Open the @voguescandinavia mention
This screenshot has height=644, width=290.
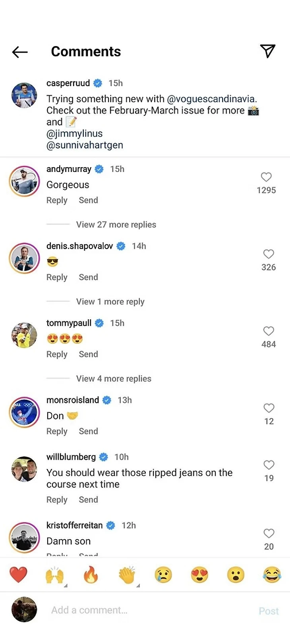coord(211,99)
